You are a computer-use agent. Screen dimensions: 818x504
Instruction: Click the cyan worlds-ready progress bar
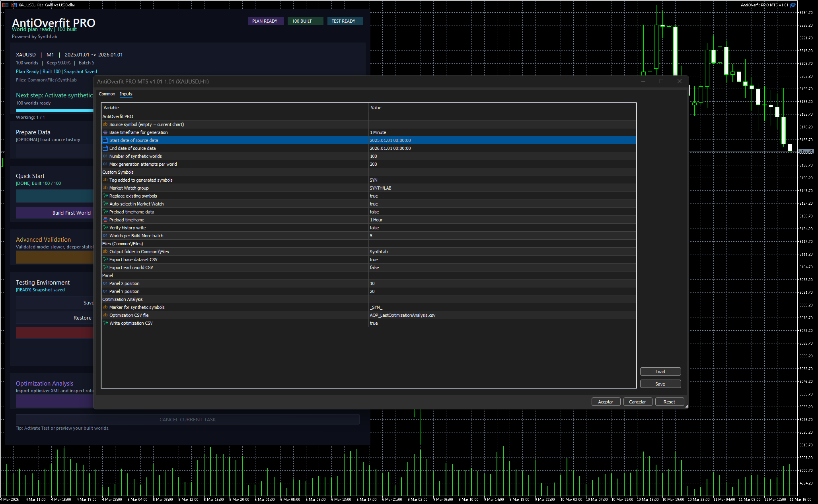click(55, 110)
